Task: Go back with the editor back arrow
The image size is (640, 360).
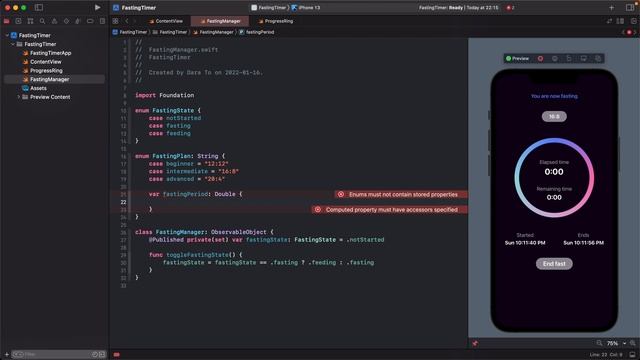Action: click(127, 21)
